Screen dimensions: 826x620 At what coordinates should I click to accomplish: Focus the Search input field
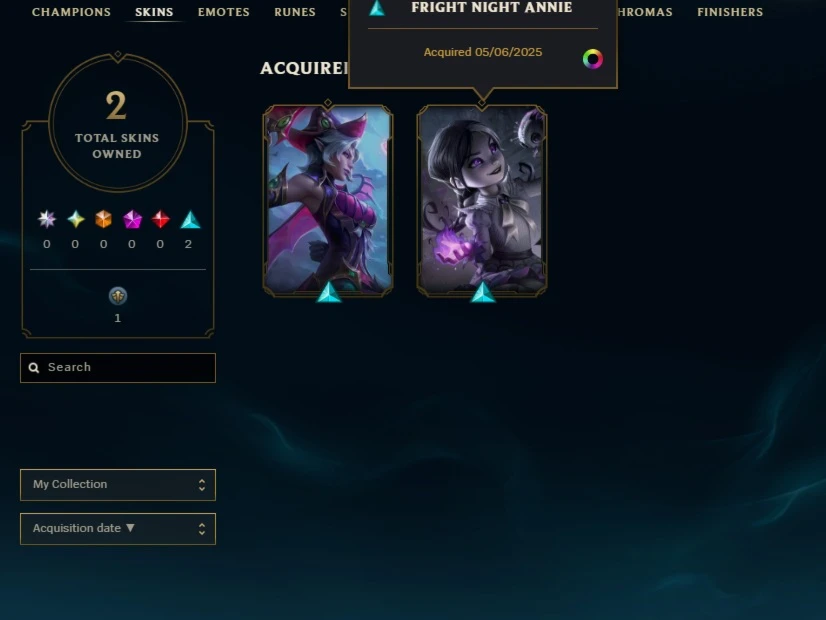[118, 368]
